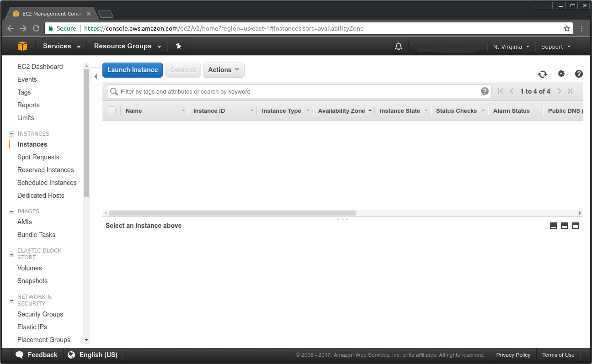
Task: Click the AWS cube home icon
Action: pos(22,46)
